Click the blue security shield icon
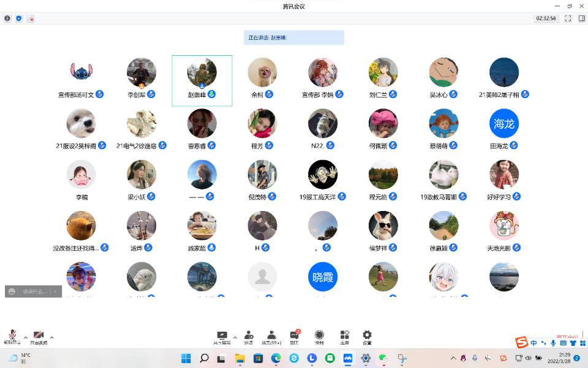The height and width of the screenshot is (368, 588). (x=19, y=18)
